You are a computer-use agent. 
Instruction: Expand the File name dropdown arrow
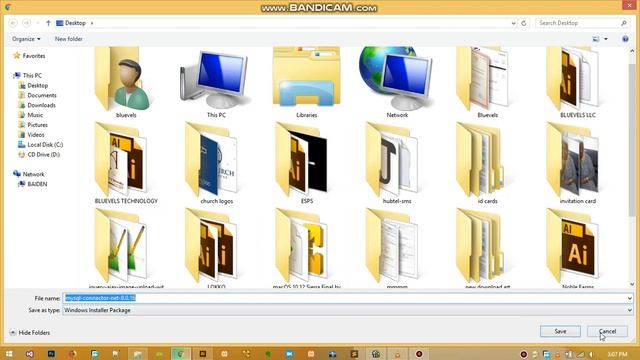[630, 298]
